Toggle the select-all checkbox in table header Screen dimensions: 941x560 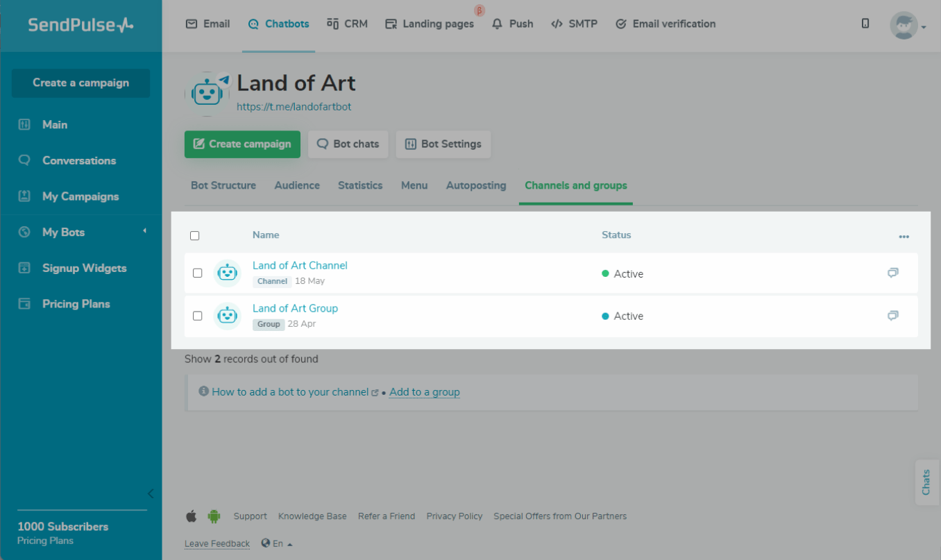(x=195, y=236)
